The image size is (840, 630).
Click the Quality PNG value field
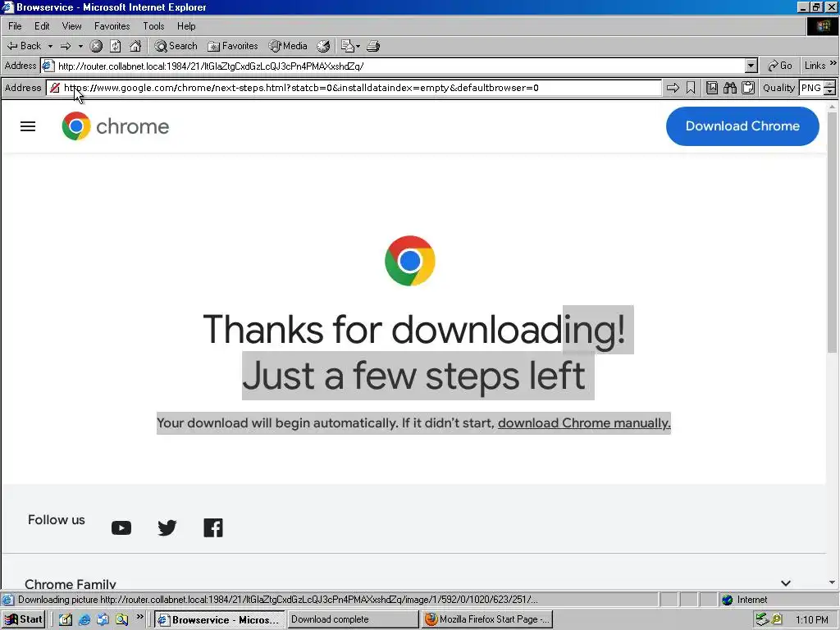click(x=811, y=88)
